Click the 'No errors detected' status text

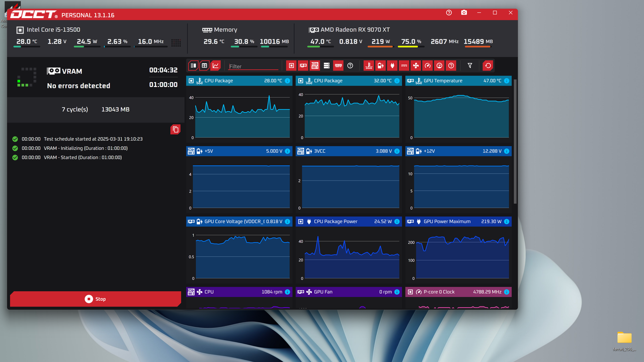pos(78,85)
